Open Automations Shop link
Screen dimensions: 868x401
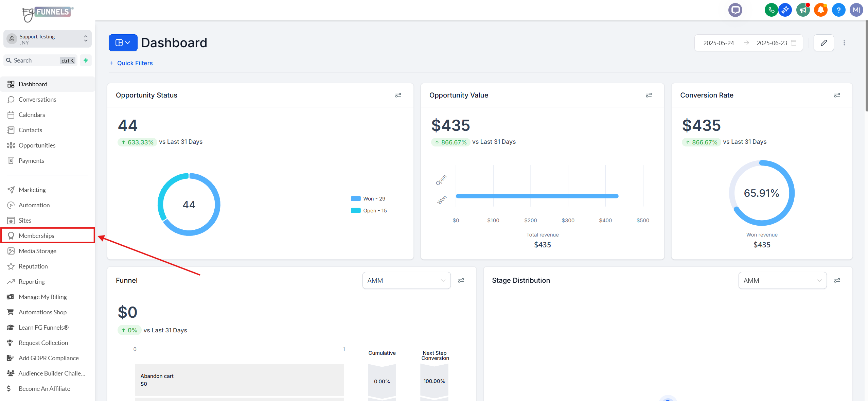48,312
